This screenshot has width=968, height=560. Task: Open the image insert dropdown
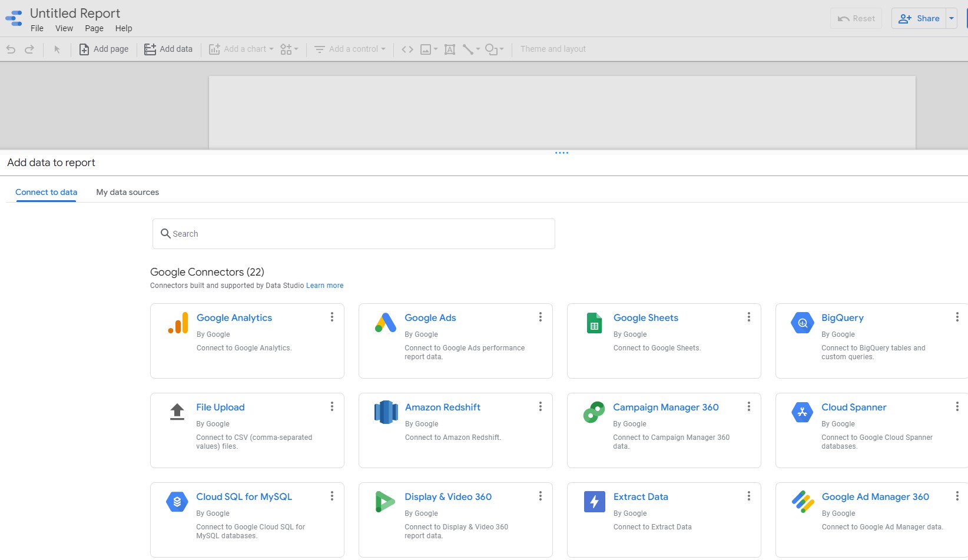click(429, 49)
